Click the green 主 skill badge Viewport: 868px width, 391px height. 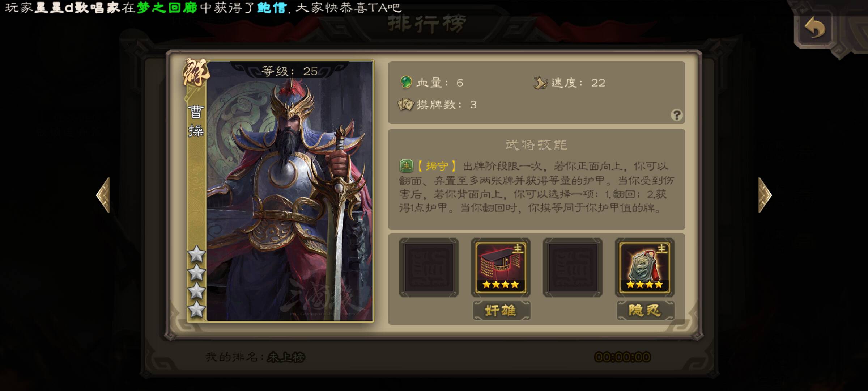click(406, 166)
